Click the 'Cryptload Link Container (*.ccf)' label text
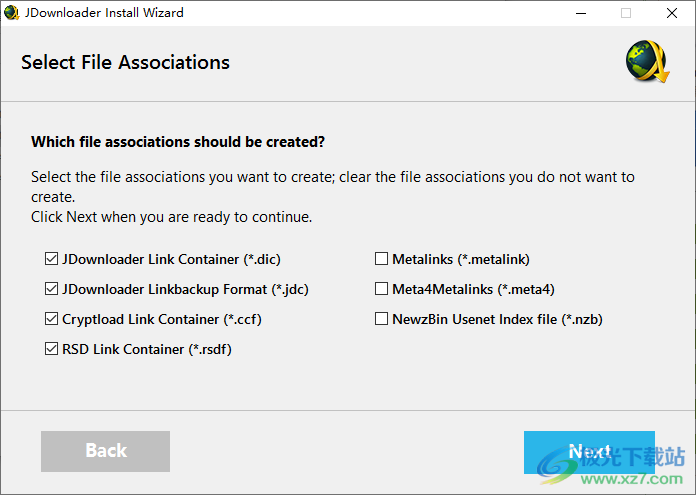This screenshot has height=495, width=696. 162,319
